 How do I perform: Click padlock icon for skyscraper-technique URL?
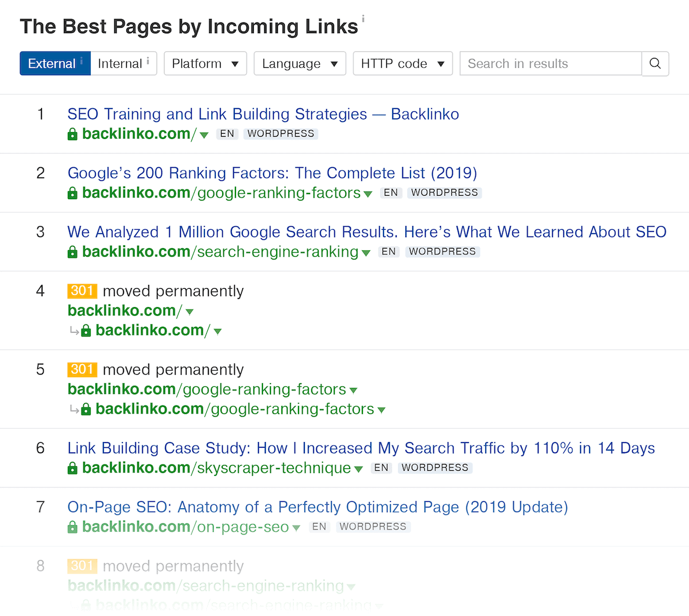[72, 468]
